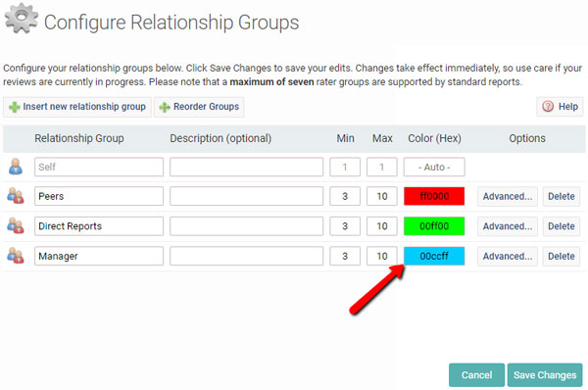Viewport: 588px width, 390px height.
Task: Click the green plus icon for Reorder Groups
Action: pyautogui.click(x=165, y=107)
